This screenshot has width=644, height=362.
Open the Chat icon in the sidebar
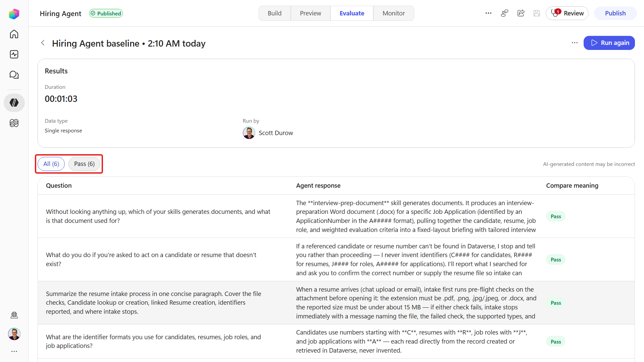[14, 75]
